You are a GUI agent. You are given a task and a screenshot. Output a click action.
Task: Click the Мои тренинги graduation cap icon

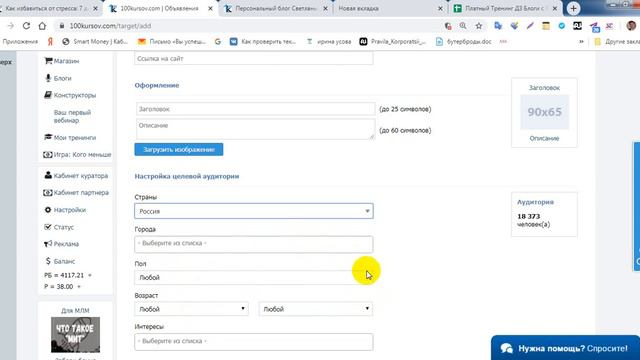[x=48, y=137]
